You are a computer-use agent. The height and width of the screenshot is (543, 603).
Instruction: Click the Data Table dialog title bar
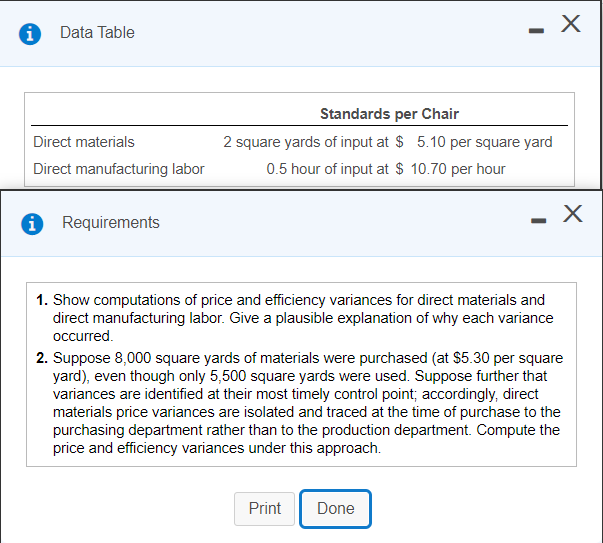pyautogui.click(x=300, y=33)
